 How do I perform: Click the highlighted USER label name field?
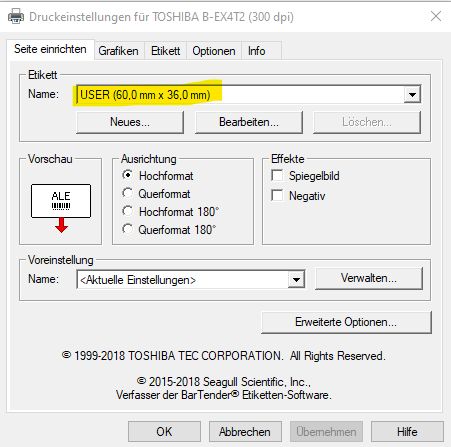click(x=240, y=95)
